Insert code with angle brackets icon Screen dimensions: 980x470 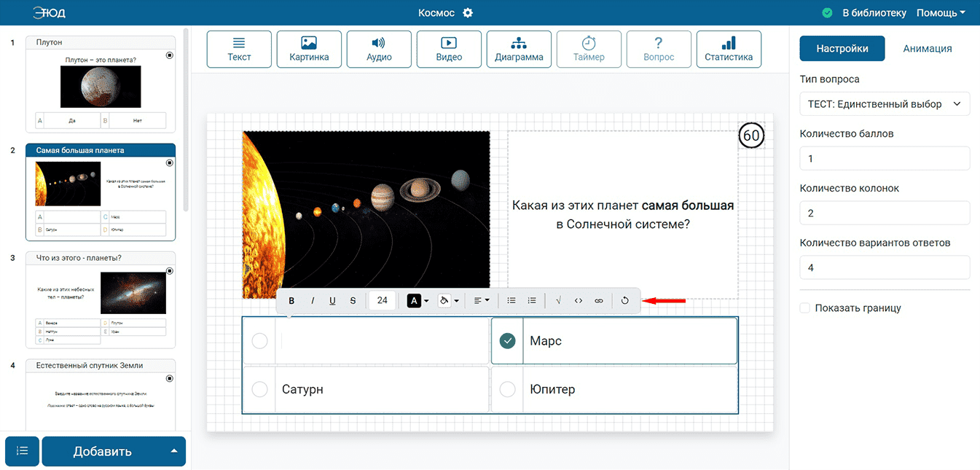click(x=579, y=300)
